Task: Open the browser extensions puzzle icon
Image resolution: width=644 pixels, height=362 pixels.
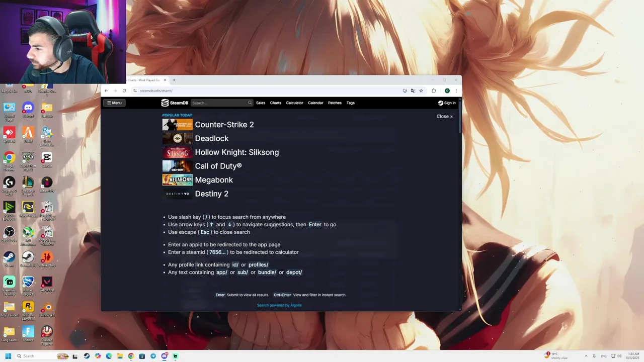Action: click(x=434, y=90)
